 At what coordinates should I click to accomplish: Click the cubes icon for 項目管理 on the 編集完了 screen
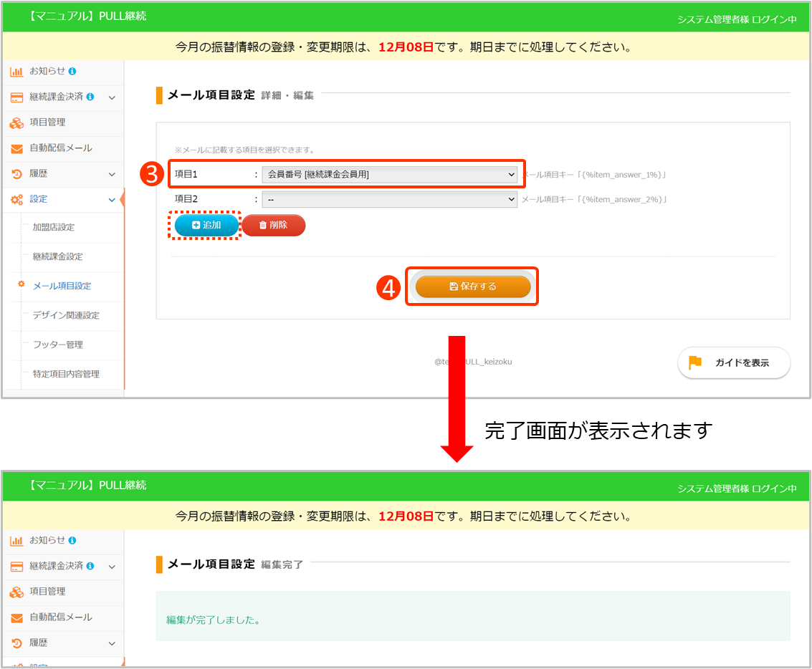[x=16, y=592]
